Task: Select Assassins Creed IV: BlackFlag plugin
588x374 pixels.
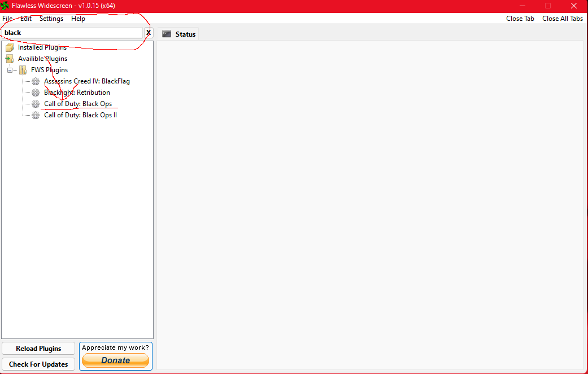Action: point(87,81)
